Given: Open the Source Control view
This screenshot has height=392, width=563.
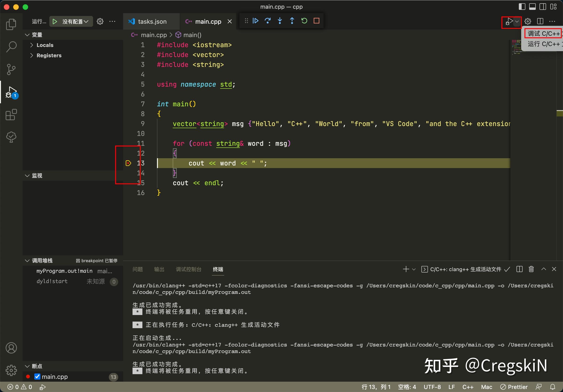Looking at the screenshot, I should click(11, 69).
